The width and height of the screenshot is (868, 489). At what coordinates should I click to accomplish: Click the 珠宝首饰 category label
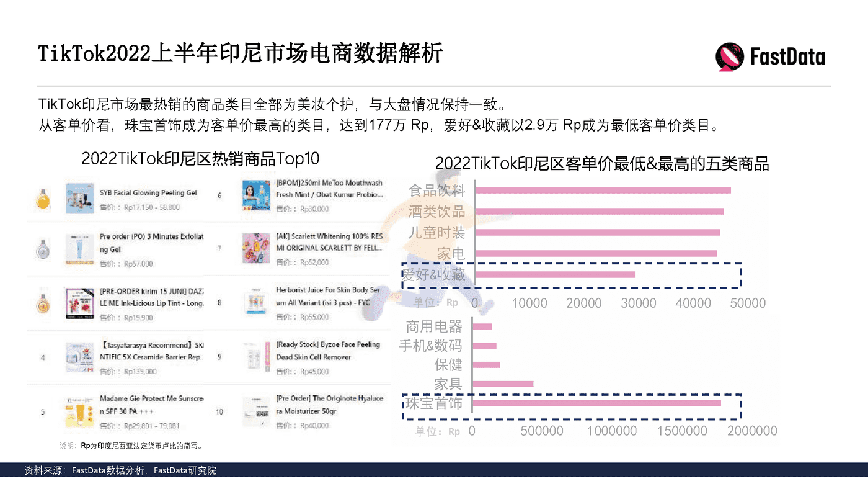[434, 403]
